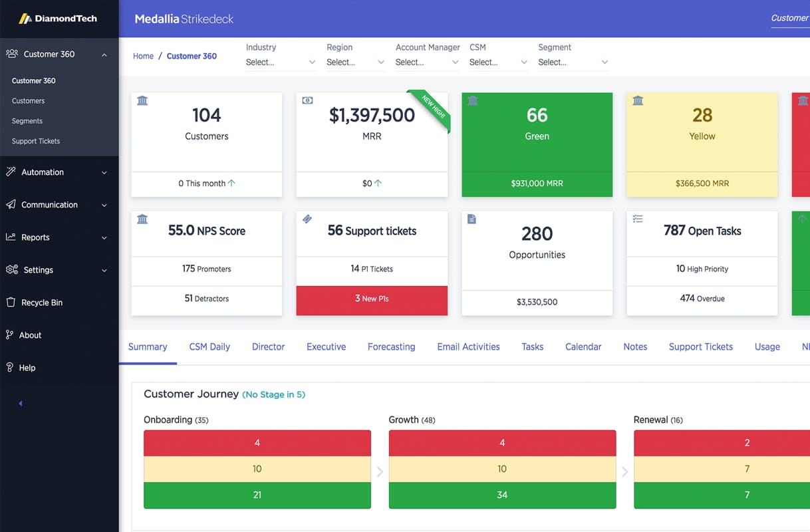This screenshot has width=810, height=532.
Task: Switch to the Summary tab
Action: click(x=148, y=346)
